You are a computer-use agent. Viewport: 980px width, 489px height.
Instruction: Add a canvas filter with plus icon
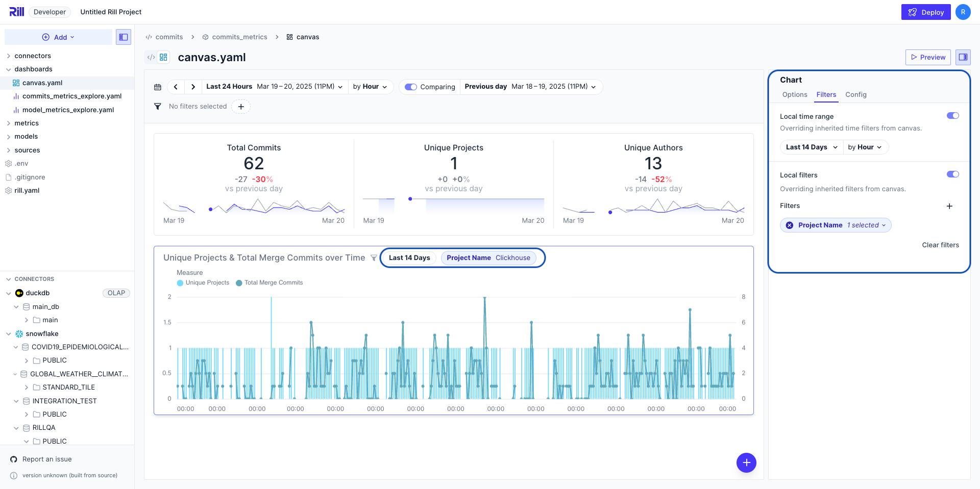(241, 107)
